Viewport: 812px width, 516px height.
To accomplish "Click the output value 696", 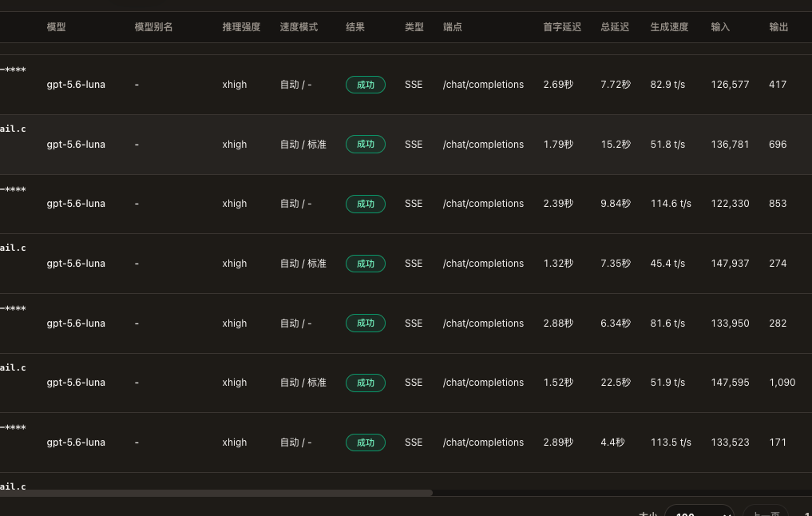I will click(x=778, y=145).
